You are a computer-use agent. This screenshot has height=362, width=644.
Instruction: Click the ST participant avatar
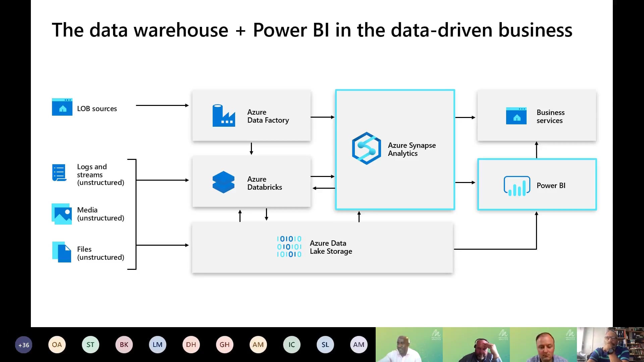(90, 344)
